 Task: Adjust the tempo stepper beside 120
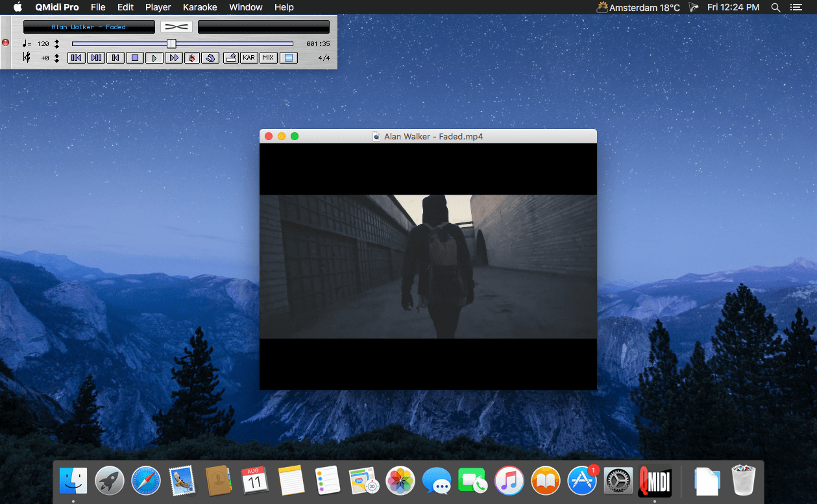[57, 44]
